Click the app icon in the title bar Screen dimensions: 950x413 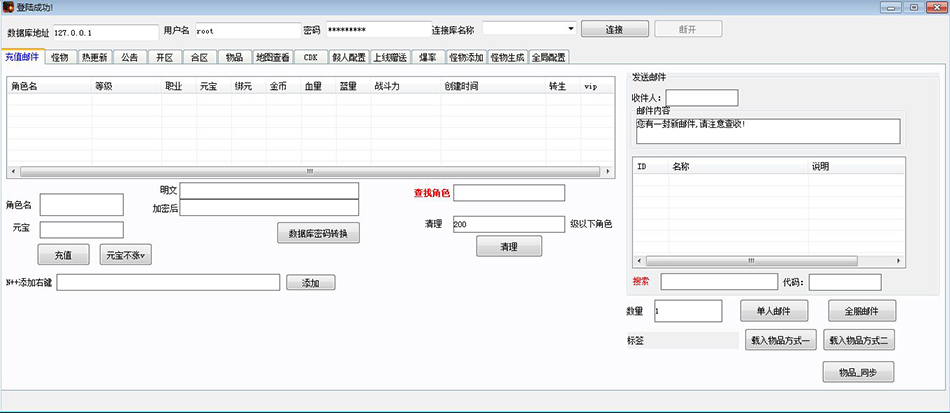(8, 7)
